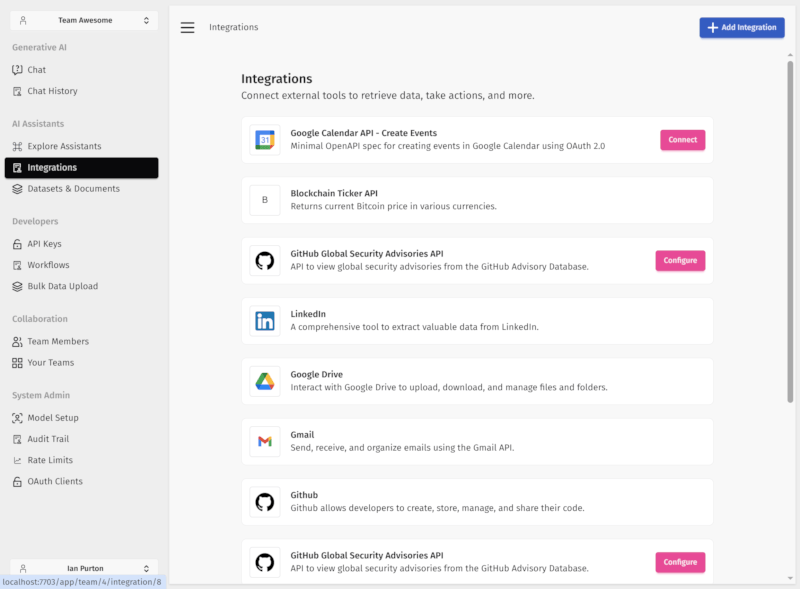
Task: Click the Github integration logo icon
Action: 265,502
